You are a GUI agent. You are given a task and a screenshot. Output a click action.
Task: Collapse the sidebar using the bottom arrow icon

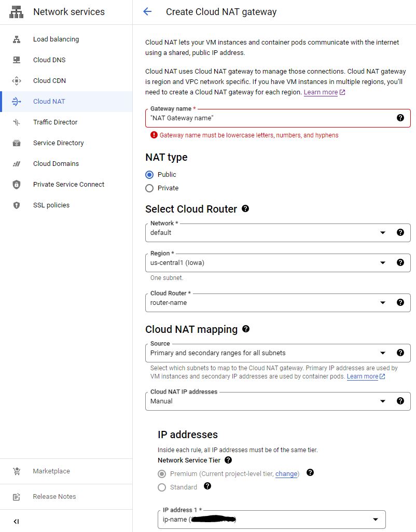[x=16, y=521]
